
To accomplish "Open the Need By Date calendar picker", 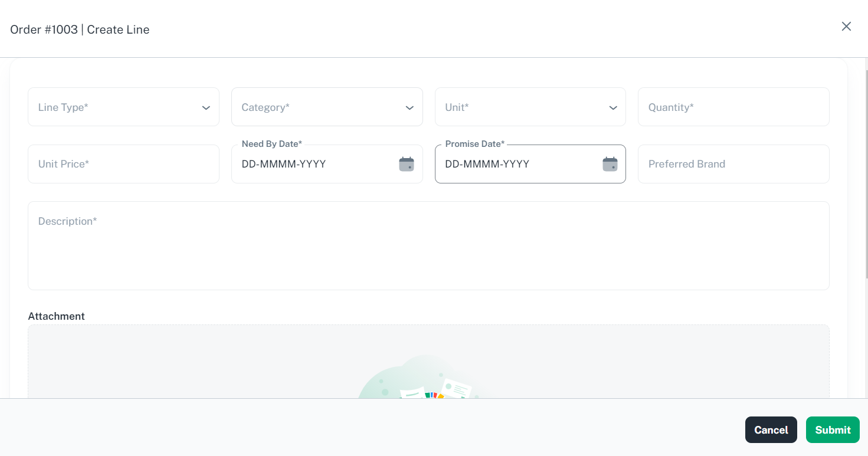I will (405, 164).
